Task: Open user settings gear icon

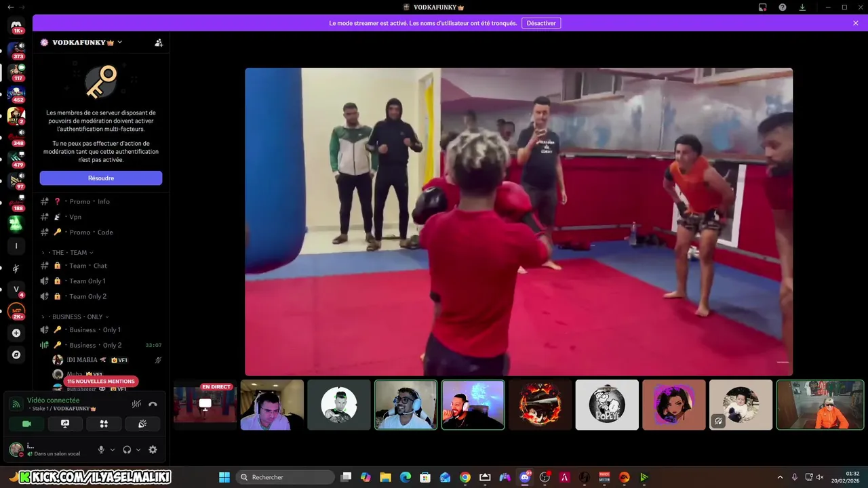Action: 153,449
